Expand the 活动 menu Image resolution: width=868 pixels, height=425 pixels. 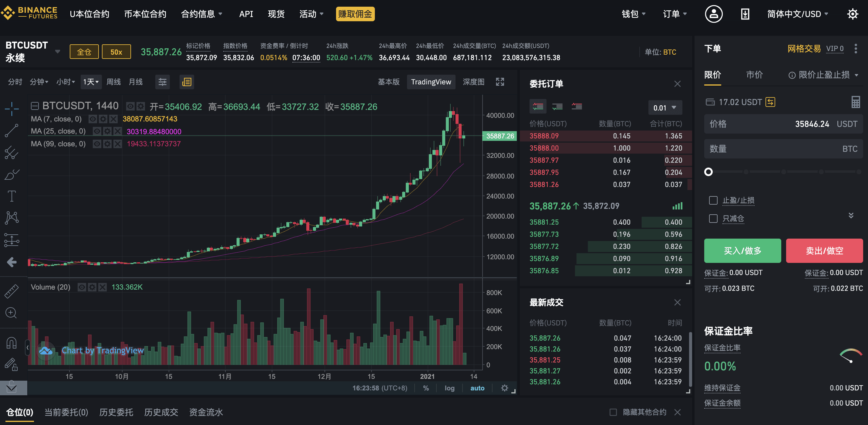(311, 14)
